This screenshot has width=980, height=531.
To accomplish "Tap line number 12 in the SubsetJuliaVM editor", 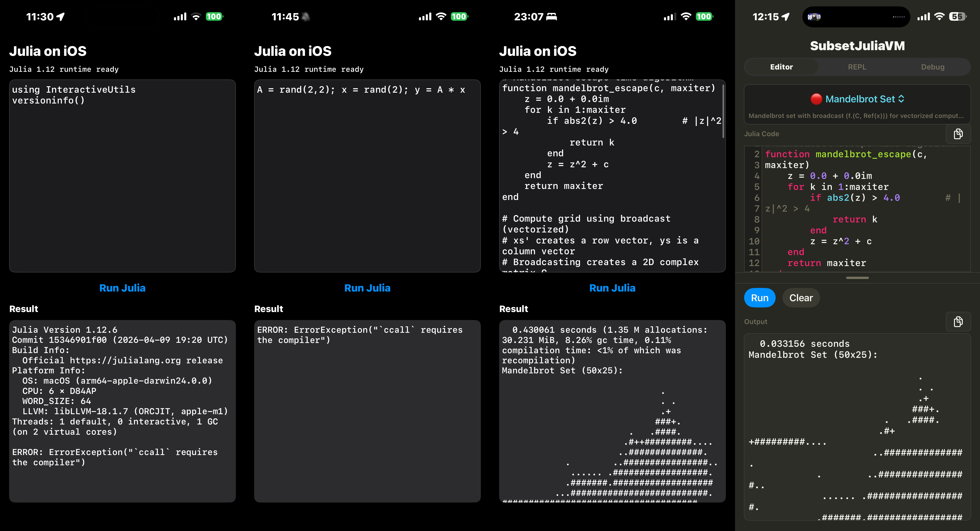I will (x=754, y=263).
